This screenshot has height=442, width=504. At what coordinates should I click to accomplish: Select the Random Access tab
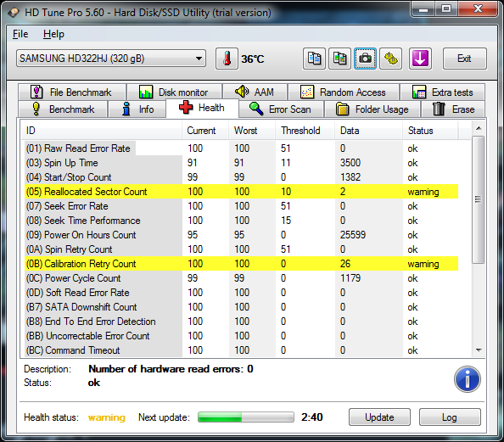(344, 92)
